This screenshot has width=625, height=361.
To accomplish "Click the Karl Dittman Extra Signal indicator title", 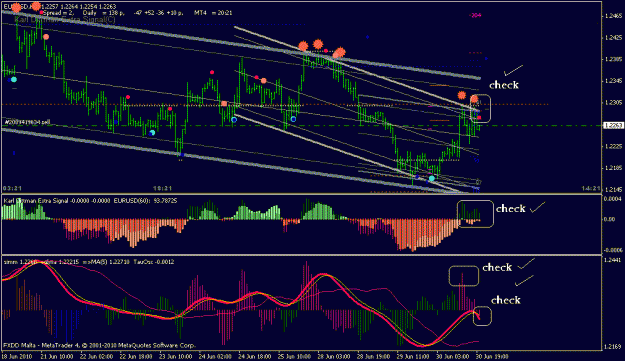I will tap(36, 201).
